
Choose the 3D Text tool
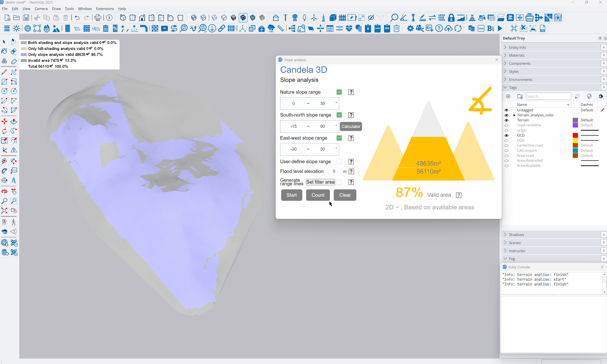(14, 180)
